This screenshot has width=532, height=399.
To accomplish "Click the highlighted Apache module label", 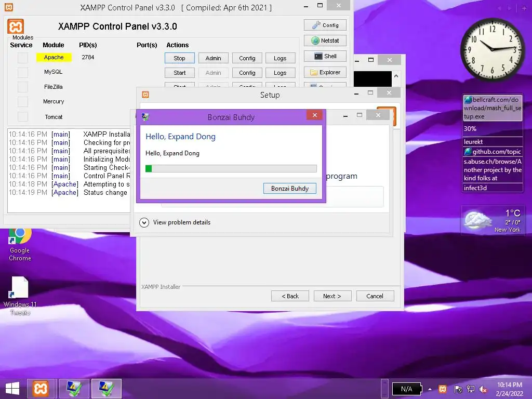I will click(54, 57).
